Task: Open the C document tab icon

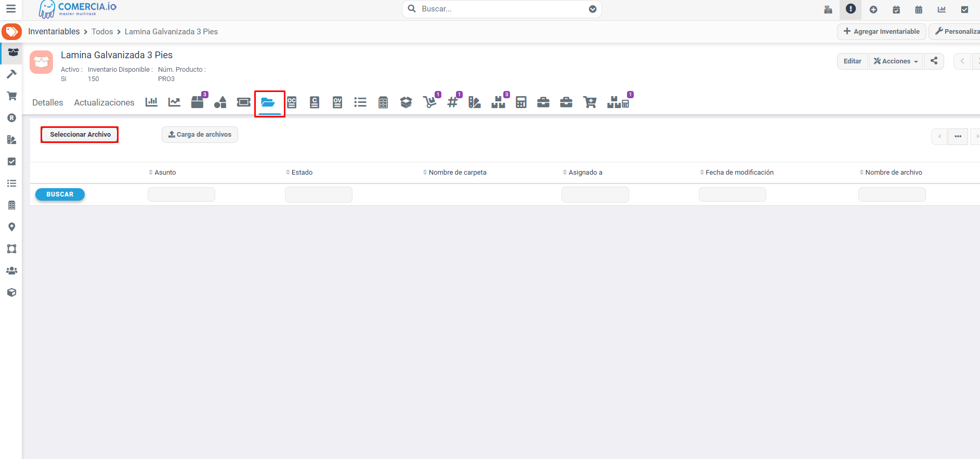Action: point(315,102)
